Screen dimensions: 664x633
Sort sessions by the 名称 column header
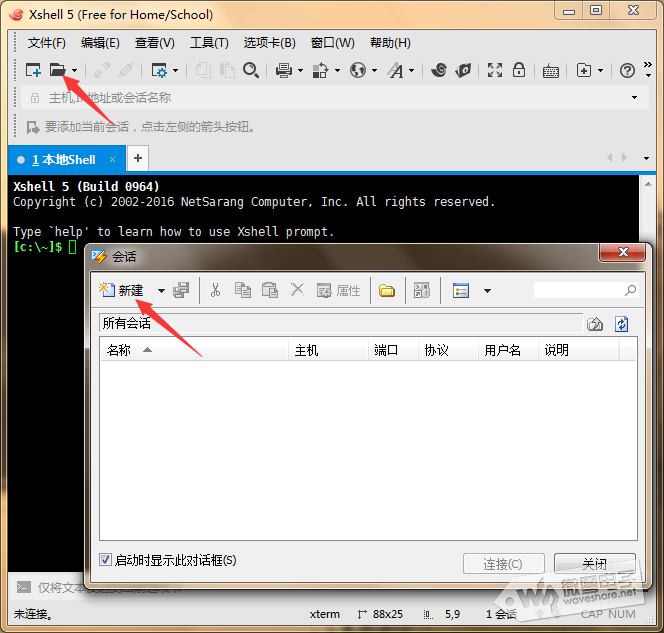120,350
